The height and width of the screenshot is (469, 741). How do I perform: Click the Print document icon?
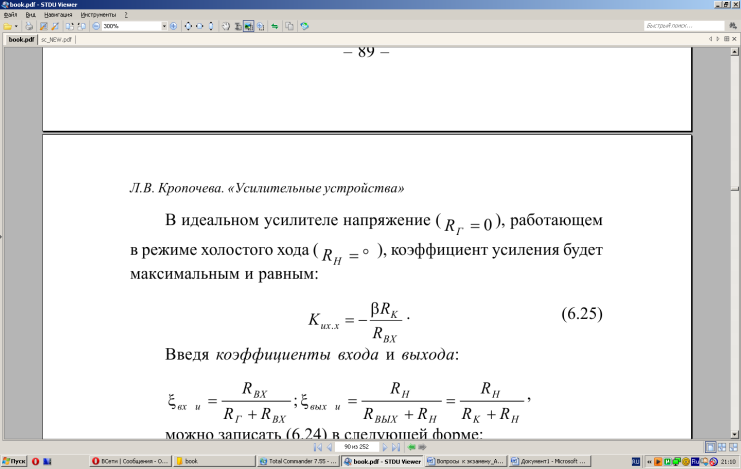click(29, 26)
